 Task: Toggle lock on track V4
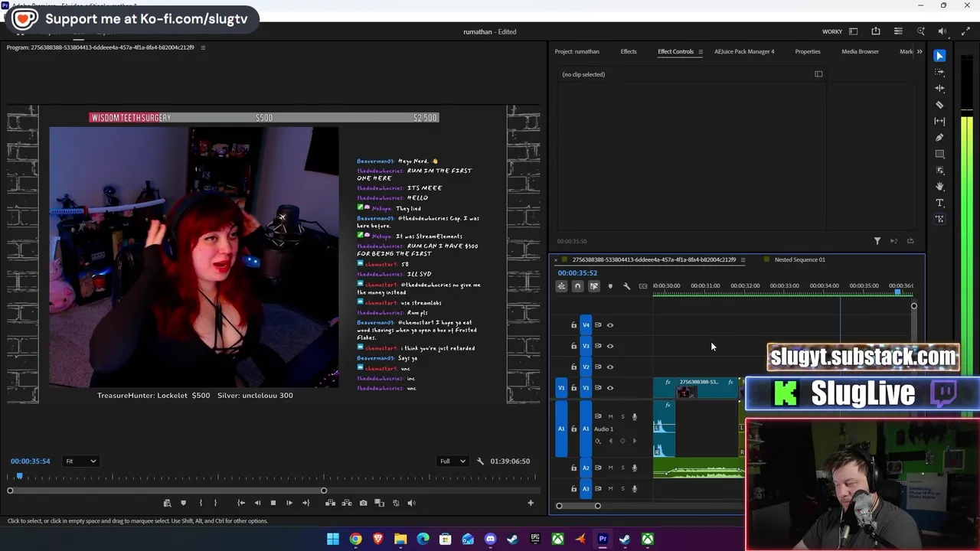coord(573,325)
